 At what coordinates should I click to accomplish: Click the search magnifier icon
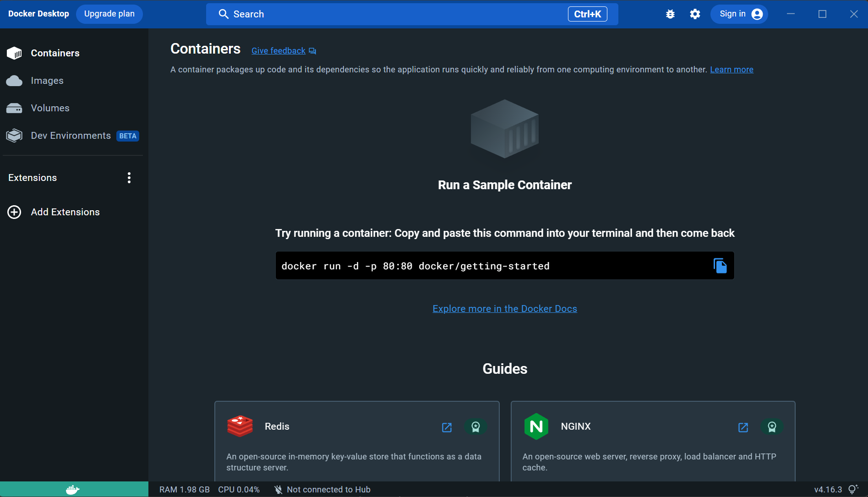tap(224, 14)
